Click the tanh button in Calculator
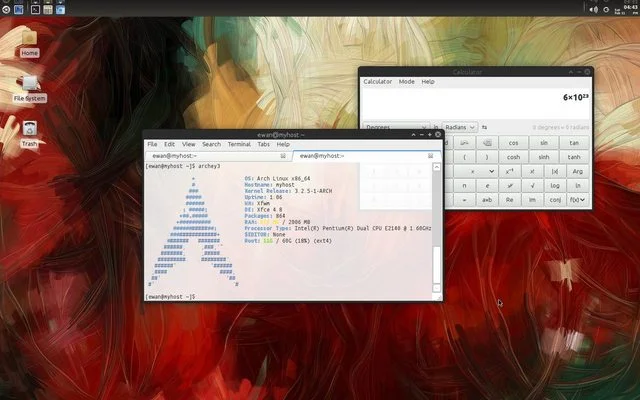Image resolution: width=640 pixels, height=400 pixels. [574, 157]
